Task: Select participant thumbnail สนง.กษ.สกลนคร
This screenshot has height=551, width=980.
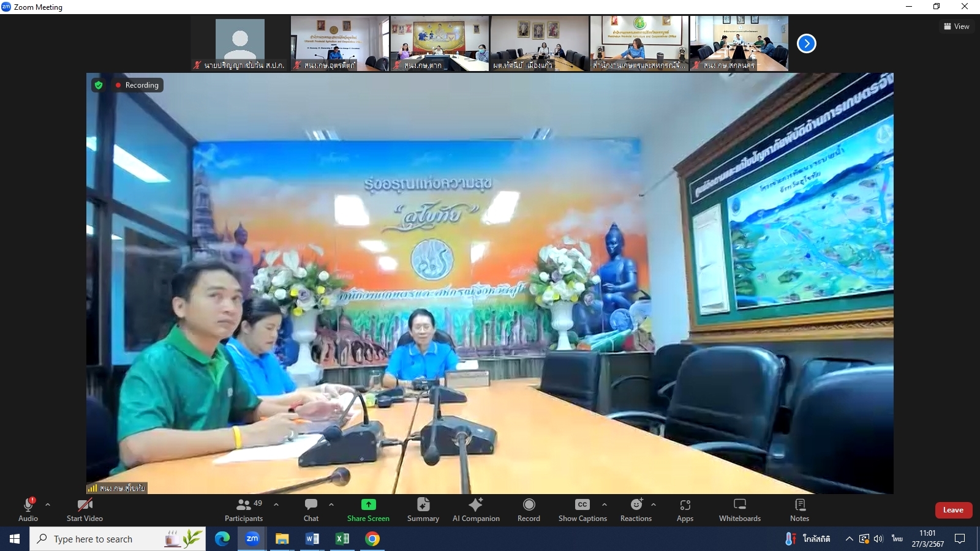Action: (x=739, y=43)
